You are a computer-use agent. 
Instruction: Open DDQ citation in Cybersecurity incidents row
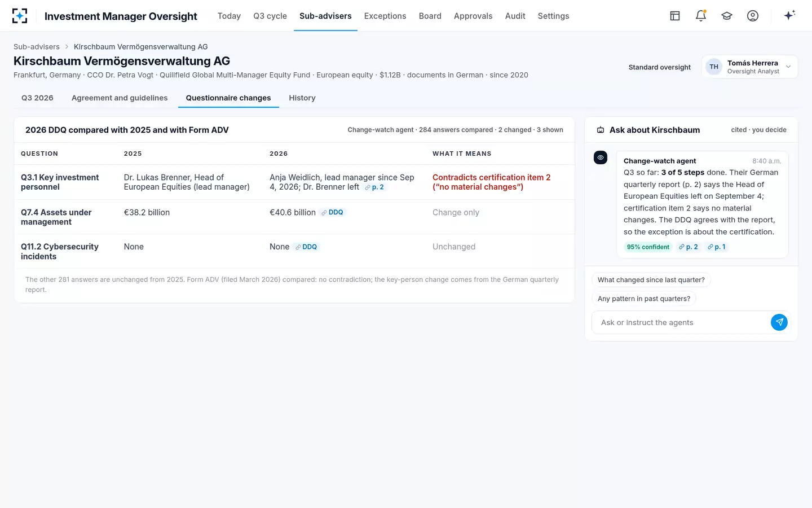point(306,247)
